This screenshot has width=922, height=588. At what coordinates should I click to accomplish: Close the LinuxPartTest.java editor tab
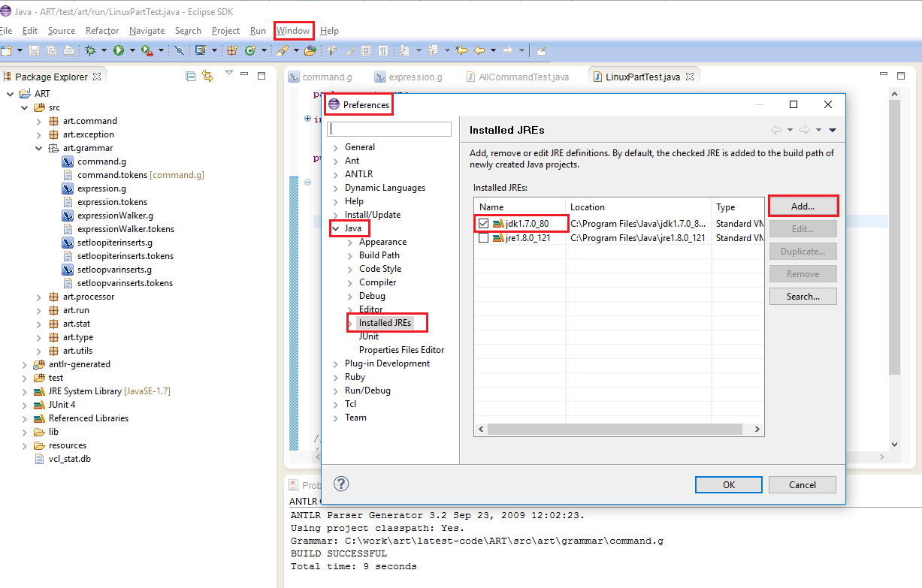pyautogui.click(x=689, y=77)
